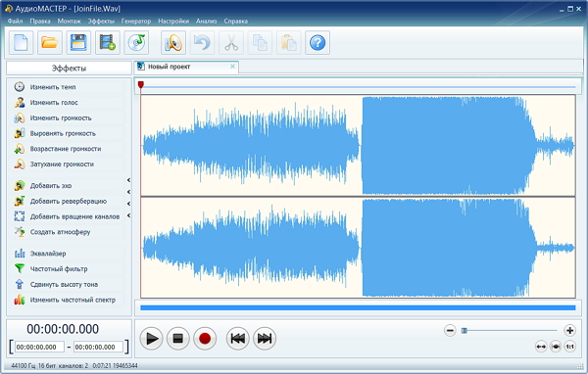The width and height of the screenshot is (588, 374).
Task: Select the Новый проект tab
Action: coord(186,67)
